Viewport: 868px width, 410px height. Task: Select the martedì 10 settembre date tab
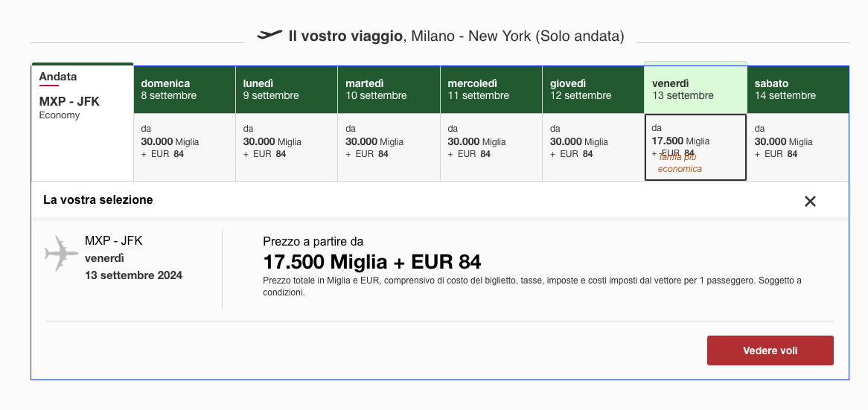[389, 89]
